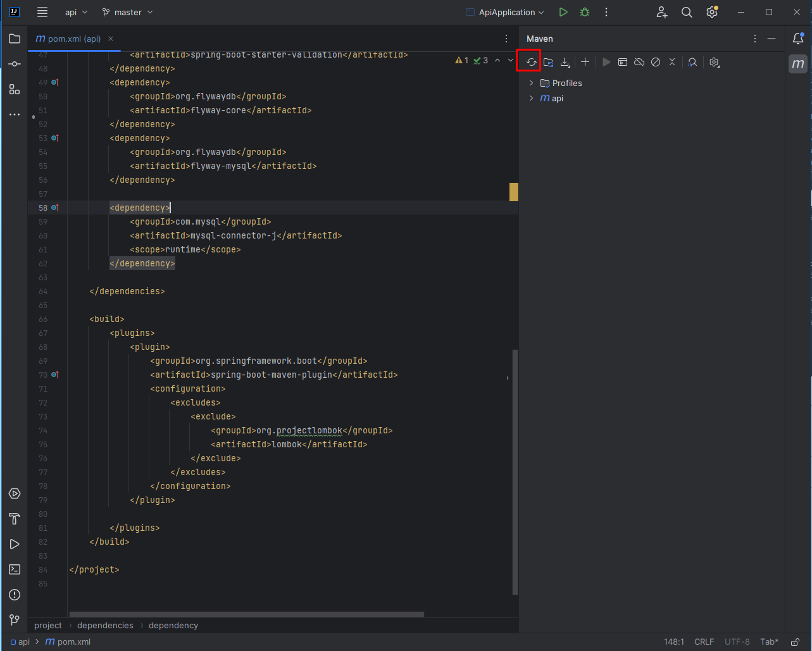Open Maven settings gear

715,62
